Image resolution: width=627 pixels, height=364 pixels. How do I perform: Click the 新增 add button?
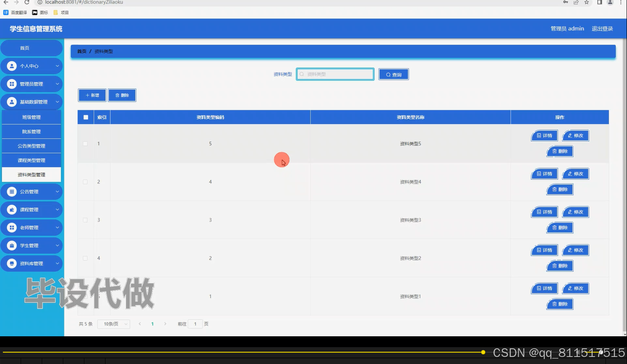92,95
